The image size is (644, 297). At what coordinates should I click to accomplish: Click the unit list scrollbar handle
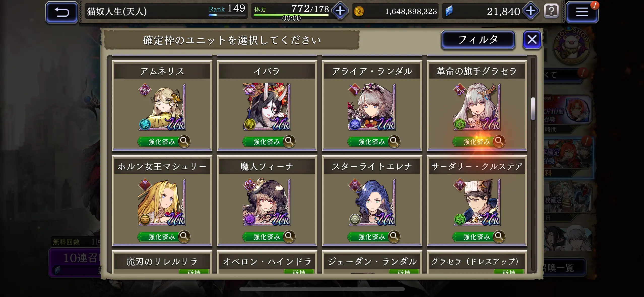pos(533,109)
